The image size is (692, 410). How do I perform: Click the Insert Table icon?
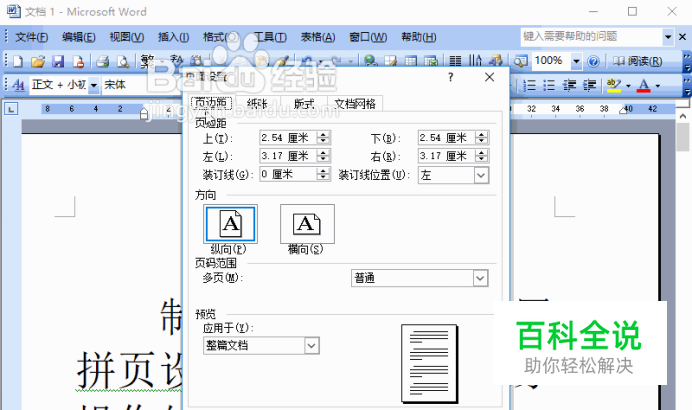coord(411,61)
